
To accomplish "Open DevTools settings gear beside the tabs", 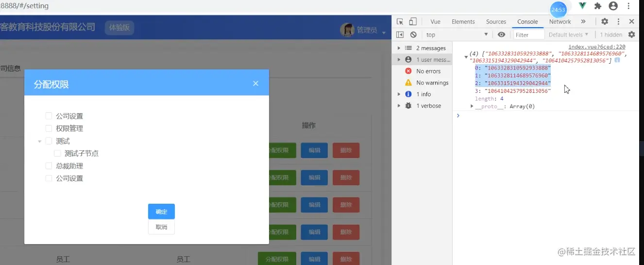I will click(x=605, y=21).
